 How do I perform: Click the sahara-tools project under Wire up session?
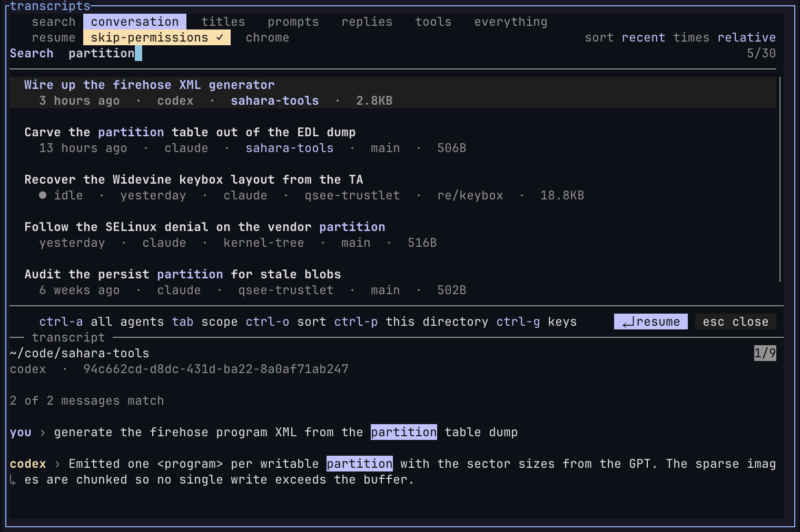tap(275, 101)
